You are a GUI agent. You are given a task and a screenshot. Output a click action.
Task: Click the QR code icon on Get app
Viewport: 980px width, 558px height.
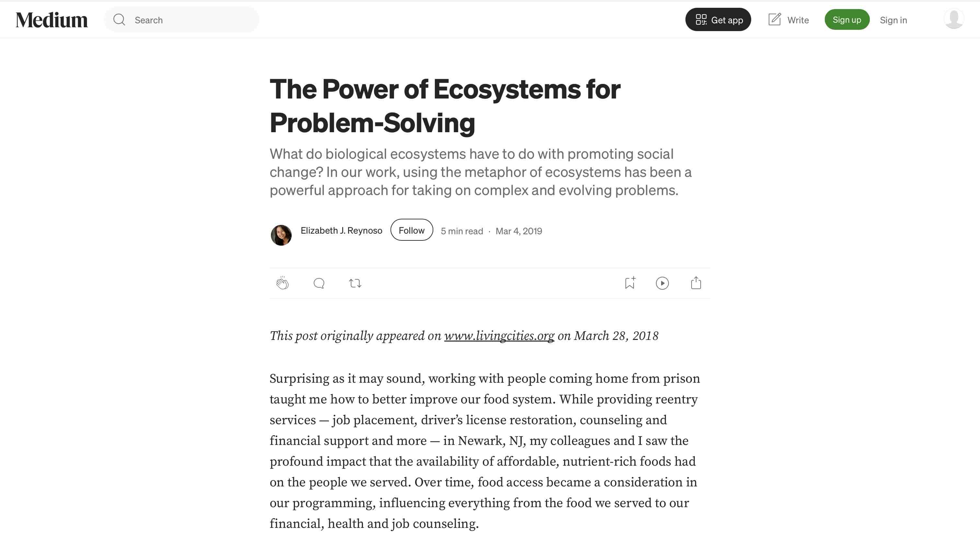coord(701,19)
